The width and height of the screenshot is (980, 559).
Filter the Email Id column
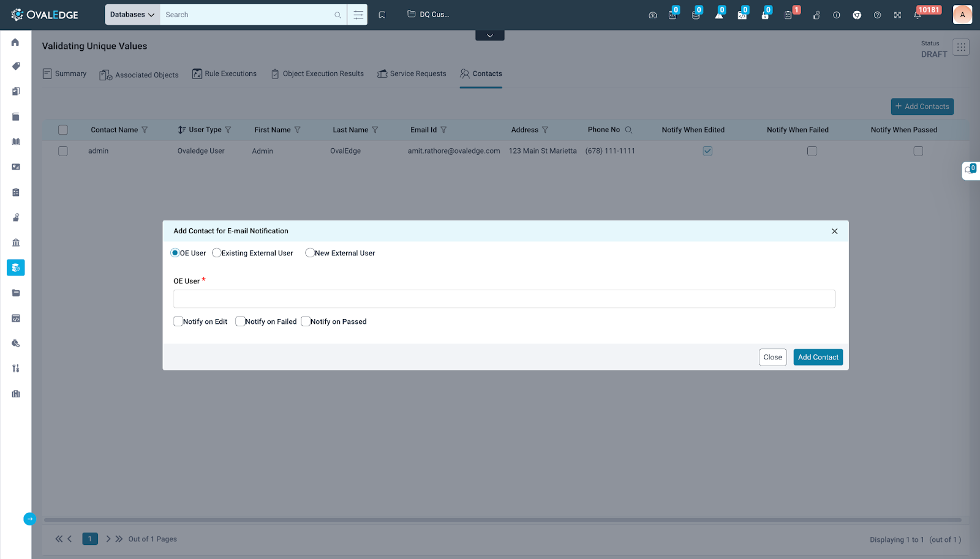click(x=443, y=130)
